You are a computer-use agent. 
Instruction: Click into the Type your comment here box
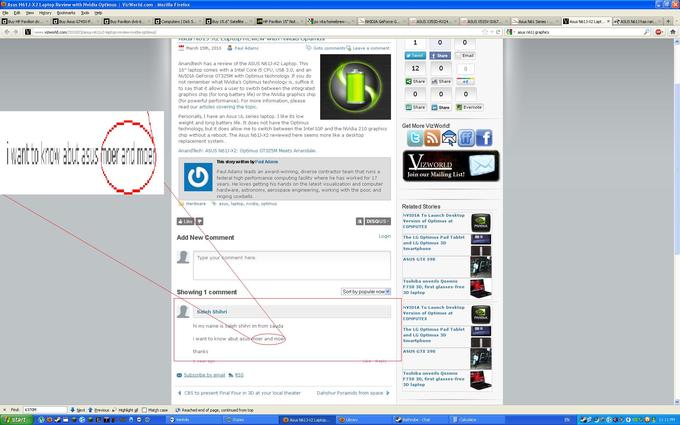click(291, 265)
